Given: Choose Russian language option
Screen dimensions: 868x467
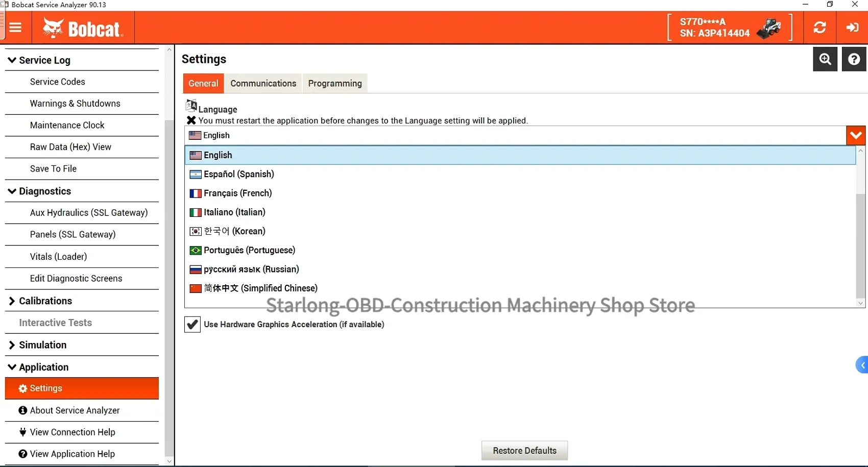Looking at the screenshot, I should 520,269.
